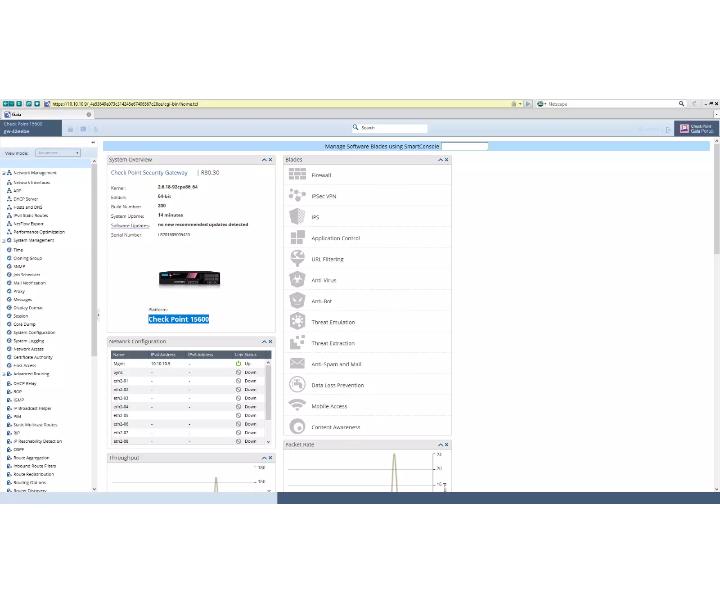Collapse the System Management tree group
This screenshot has width=720, height=600.
[3, 241]
